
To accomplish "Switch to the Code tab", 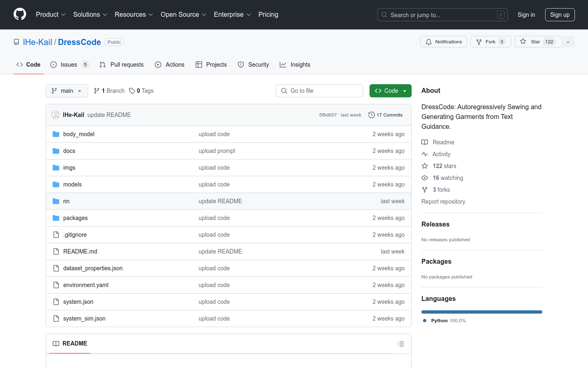I will pos(29,65).
